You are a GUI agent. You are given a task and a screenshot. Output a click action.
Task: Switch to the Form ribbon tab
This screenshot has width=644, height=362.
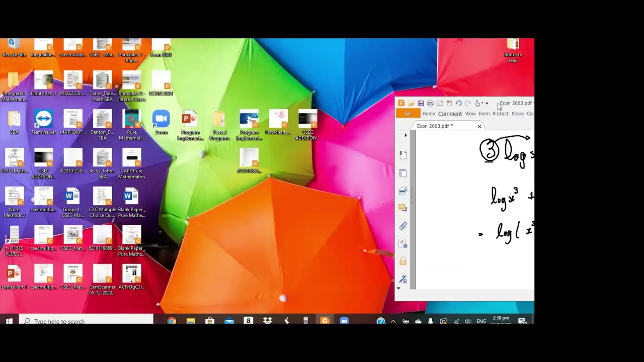[x=484, y=114]
